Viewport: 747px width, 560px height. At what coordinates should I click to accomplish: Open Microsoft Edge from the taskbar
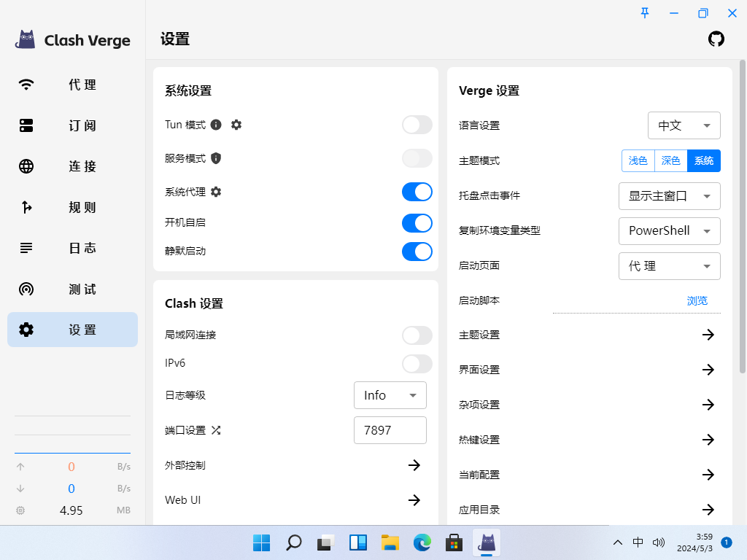[422, 542]
